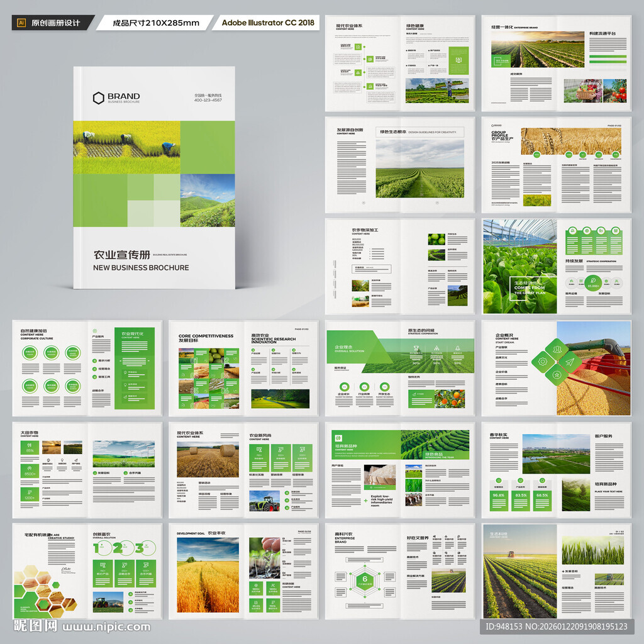Open the cloudy green field photo
Image resolution: width=644 pixels, height=644 pixels.
click(x=419, y=169)
